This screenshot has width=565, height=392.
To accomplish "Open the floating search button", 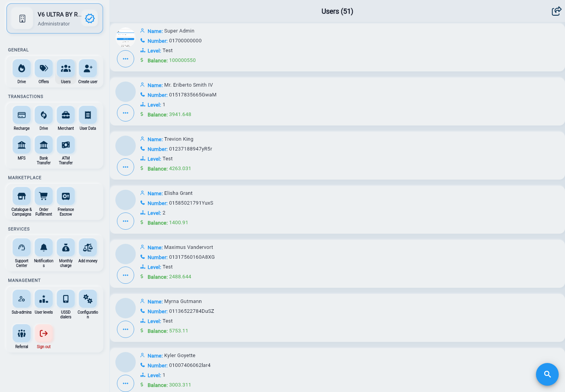I will pos(547,374).
